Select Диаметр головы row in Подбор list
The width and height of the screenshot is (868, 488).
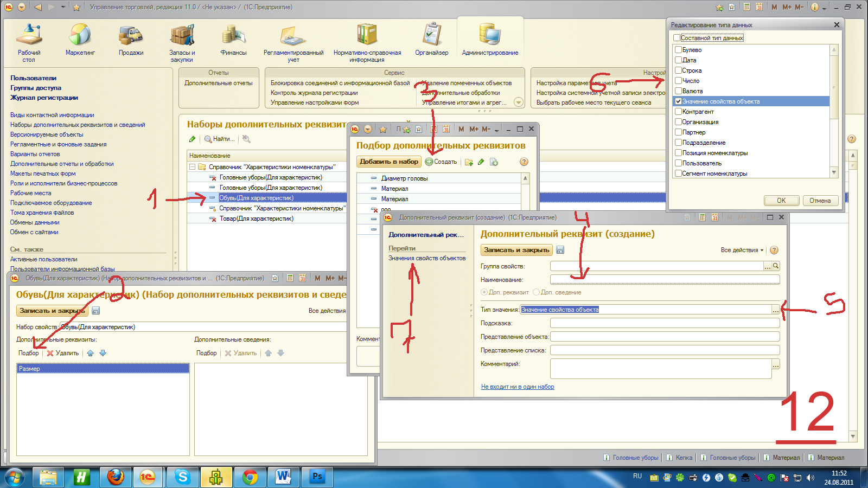point(439,178)
